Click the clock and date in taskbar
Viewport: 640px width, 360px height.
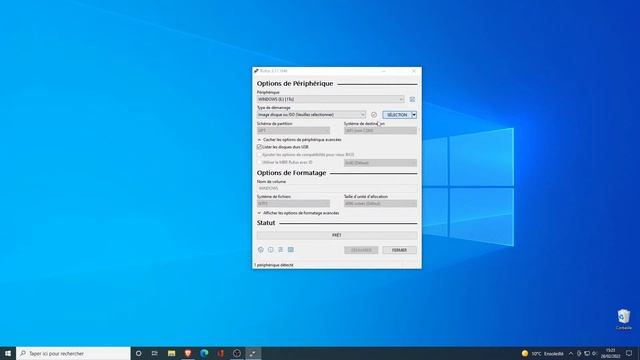coord(611,353)
